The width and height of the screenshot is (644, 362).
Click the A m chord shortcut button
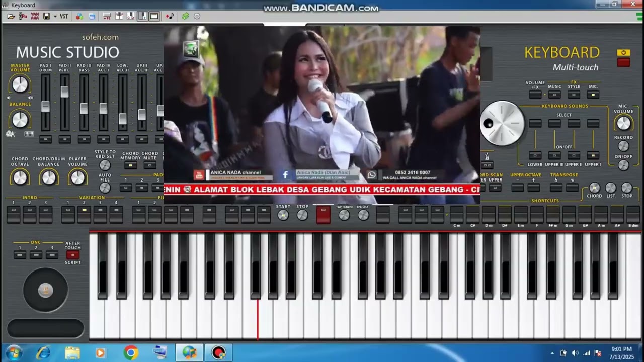pos(601,214)
